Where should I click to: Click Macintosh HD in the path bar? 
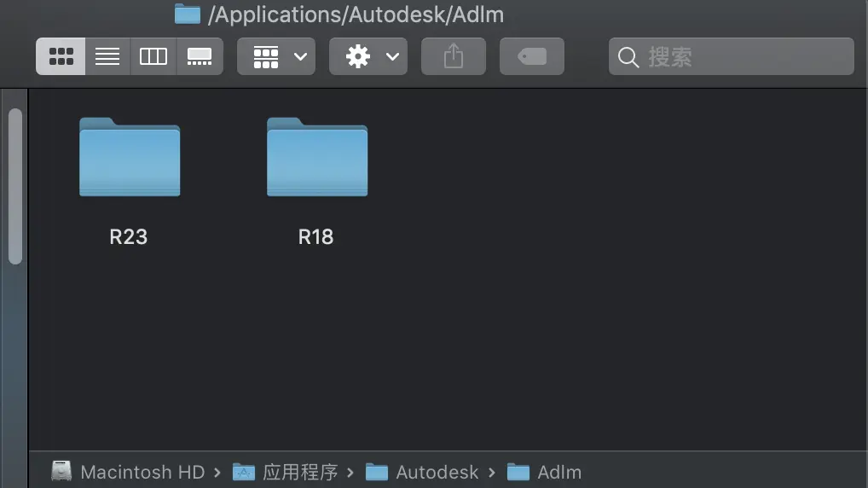click(143, 473)
